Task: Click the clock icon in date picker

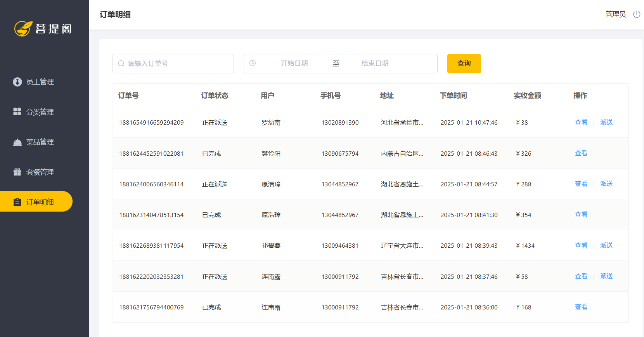Action: [x=253, y=63]
